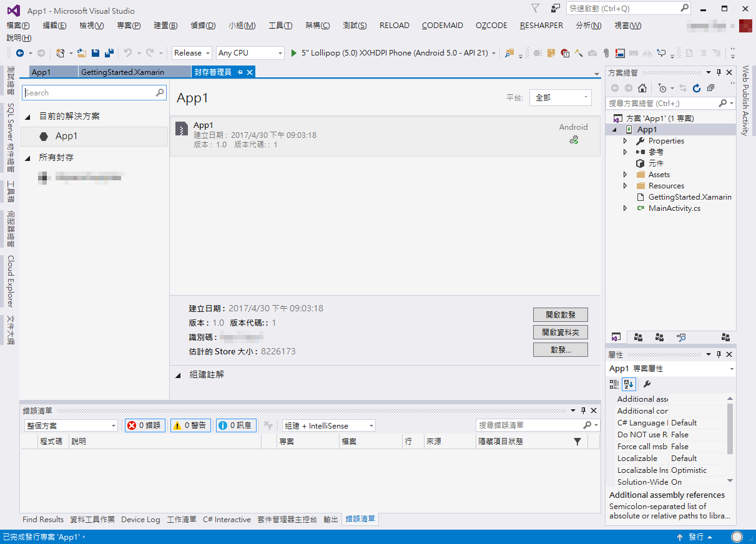
Task: Click the archive Search input field
Action: coord(94,93)
